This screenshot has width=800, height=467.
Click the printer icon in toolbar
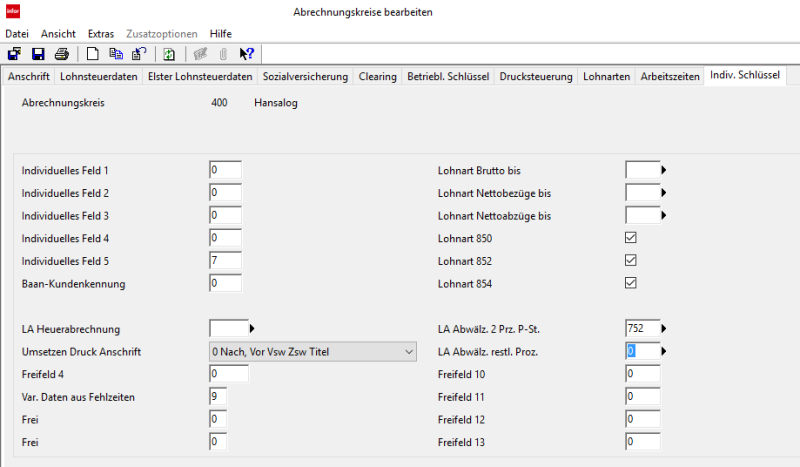click(x=62, y=54)
